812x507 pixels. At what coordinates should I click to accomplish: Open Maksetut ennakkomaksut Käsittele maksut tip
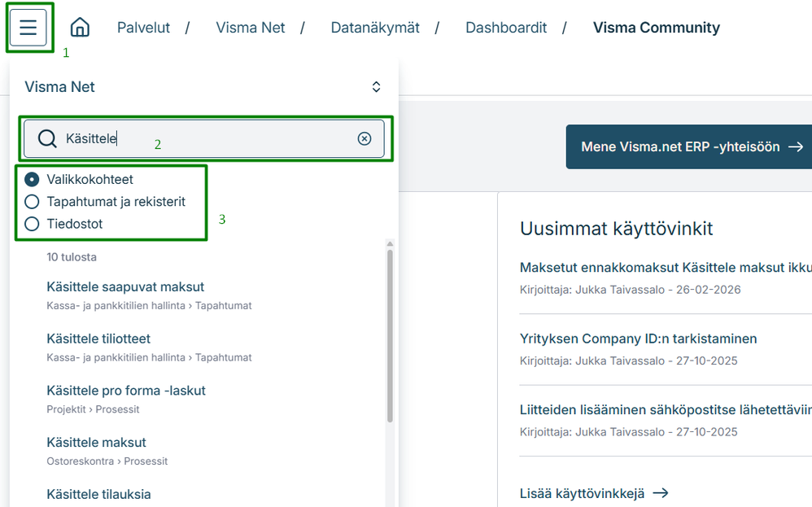666,268
